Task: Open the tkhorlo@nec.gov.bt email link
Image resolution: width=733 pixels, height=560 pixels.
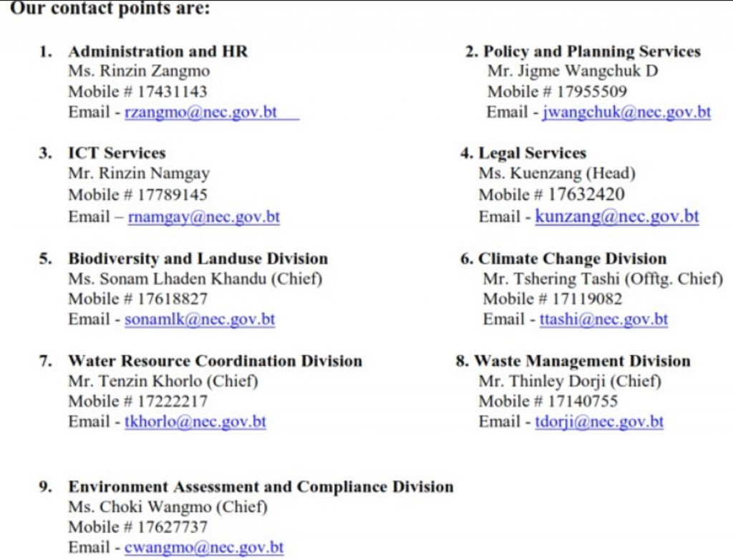Action: 195,422
